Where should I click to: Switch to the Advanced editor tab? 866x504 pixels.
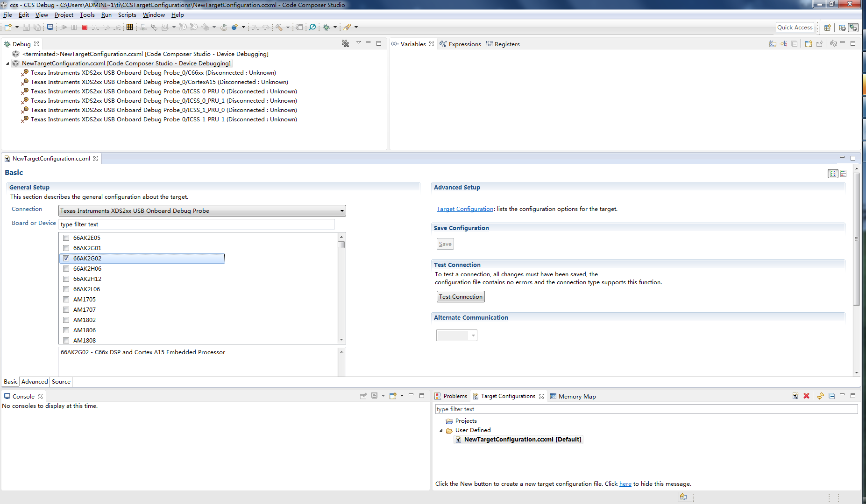click(35, 382)
